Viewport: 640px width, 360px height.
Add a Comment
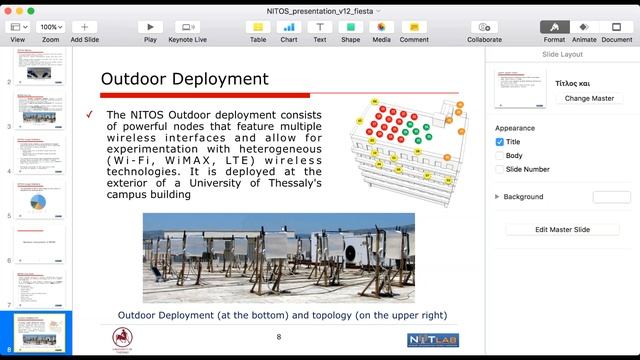click(414, 27)
